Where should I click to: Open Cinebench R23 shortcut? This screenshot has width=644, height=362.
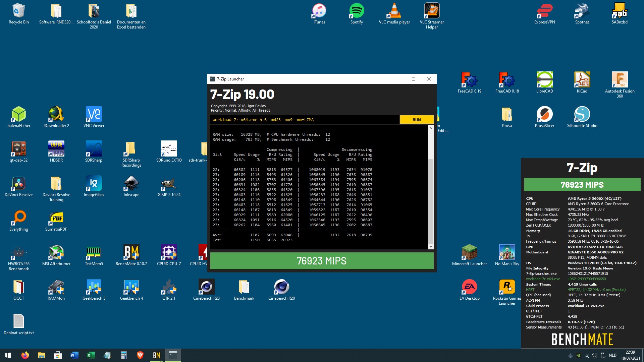point(207,290)
